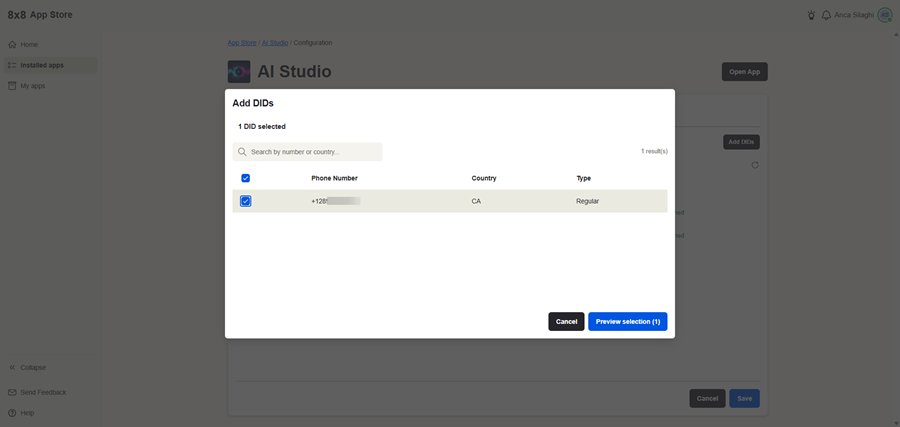Image resolution: width=900 pixels, height=427 pixels.
Task: Select the CA country cell
Action: pos(476,201)
